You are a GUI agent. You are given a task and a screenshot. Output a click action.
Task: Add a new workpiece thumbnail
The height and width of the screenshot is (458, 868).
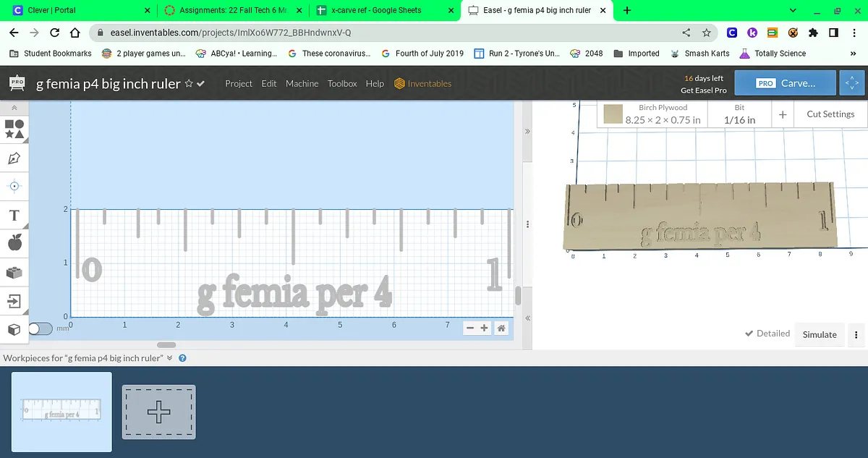pos(158,412)
